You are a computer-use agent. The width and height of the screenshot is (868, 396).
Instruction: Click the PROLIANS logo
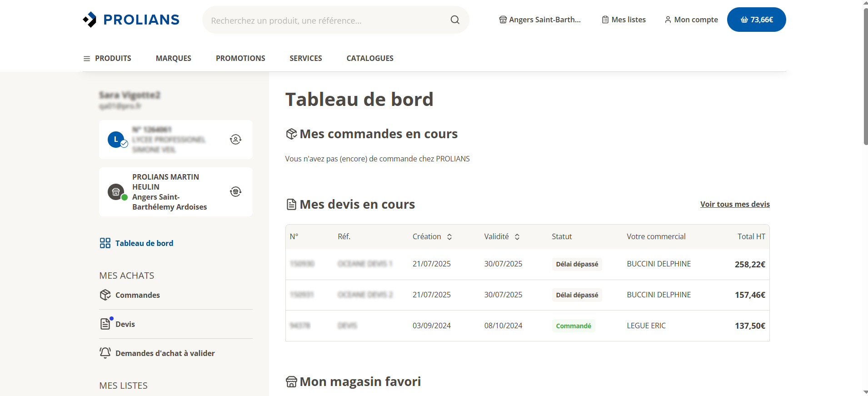pos(131,20)
